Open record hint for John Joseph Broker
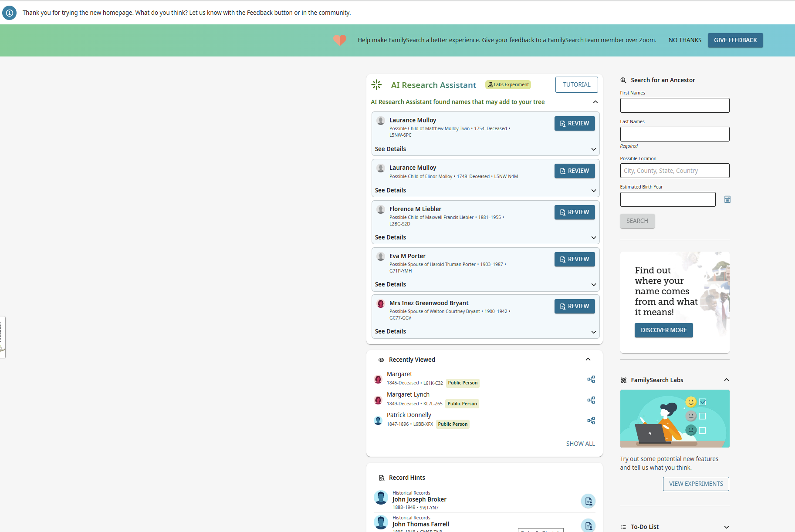This screenshot has height=532, width=795. 589,501
